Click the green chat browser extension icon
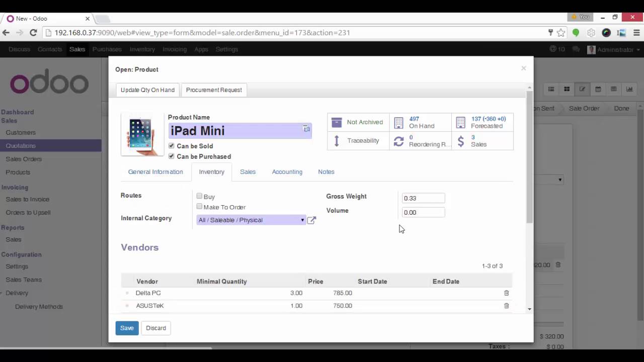644x362 pixels. [576, 33]
